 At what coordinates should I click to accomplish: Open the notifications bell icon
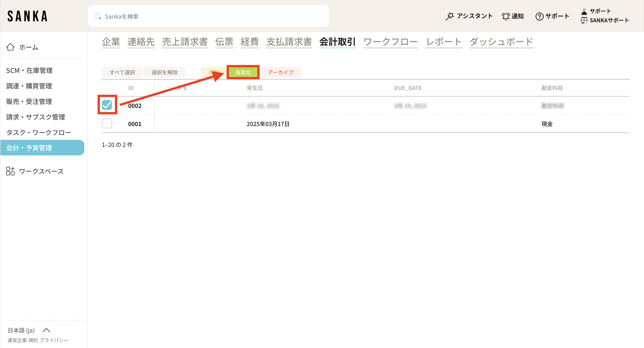pyautogui.click(x=506, y=16)
